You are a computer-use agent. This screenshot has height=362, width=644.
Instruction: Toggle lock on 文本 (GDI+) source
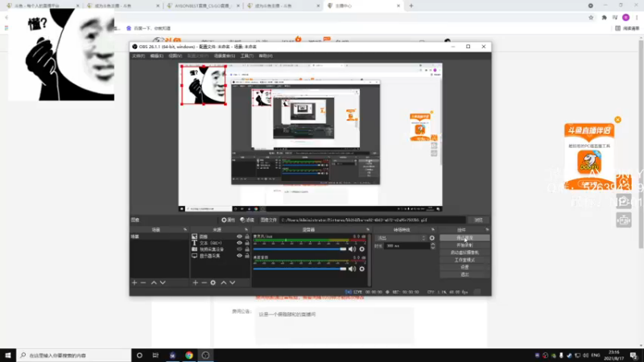pos(247,243)
